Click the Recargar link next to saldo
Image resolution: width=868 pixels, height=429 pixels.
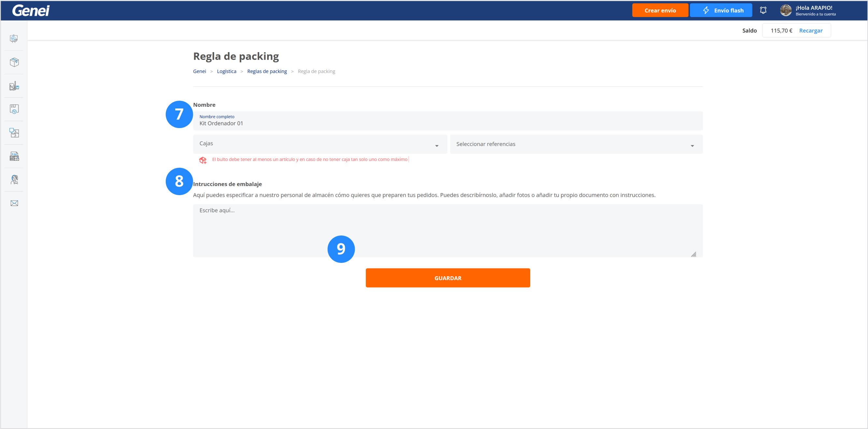click(x=811, y=30)
